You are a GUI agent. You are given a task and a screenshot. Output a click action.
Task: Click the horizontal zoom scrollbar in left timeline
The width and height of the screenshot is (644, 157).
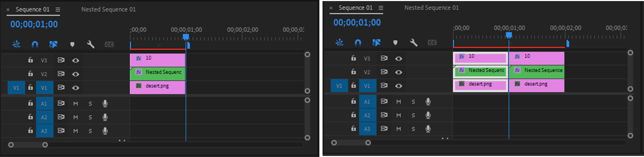[x=28, y=145]
